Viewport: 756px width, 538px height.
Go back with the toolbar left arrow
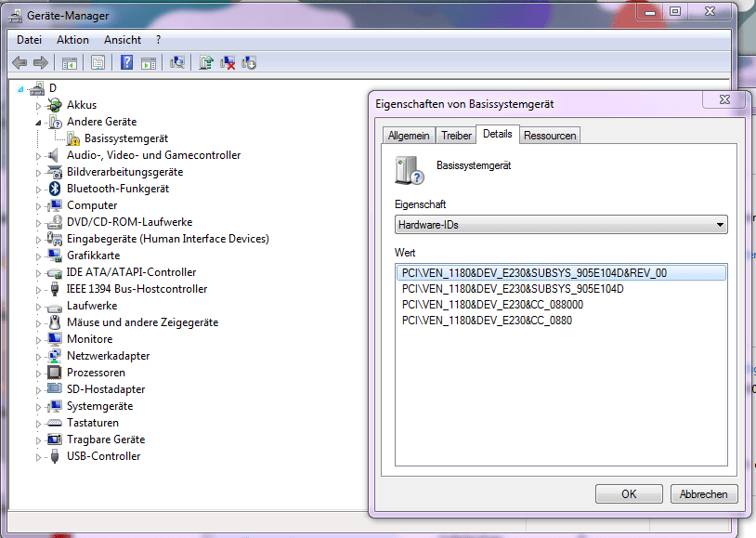point(20,62)
